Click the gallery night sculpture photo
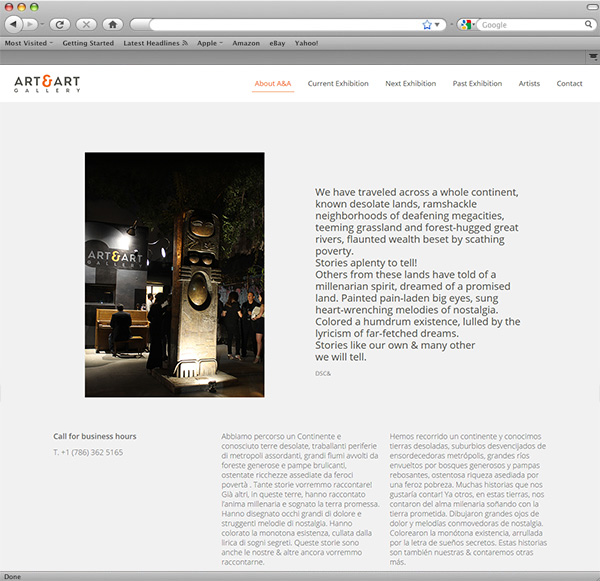 pos(174,274)
